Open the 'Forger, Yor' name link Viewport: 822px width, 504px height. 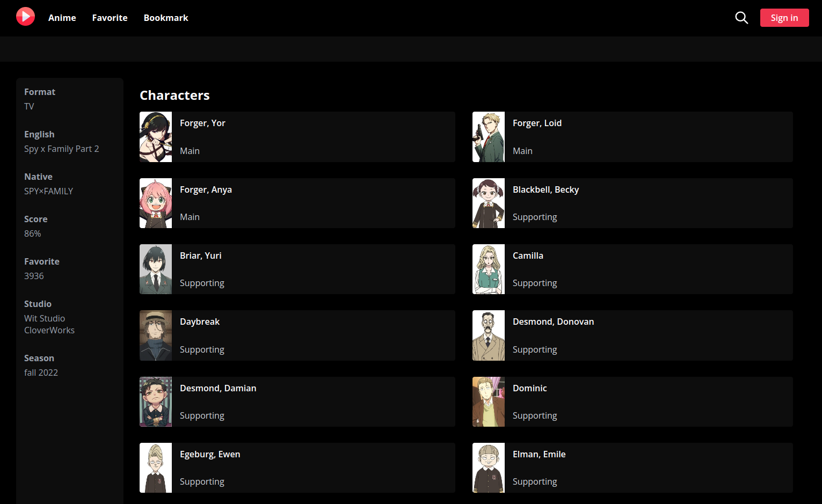click(202, 123)
